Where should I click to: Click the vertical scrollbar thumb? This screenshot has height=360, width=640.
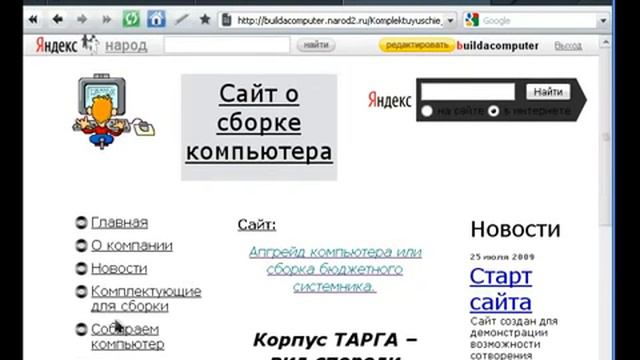point(606,138)
